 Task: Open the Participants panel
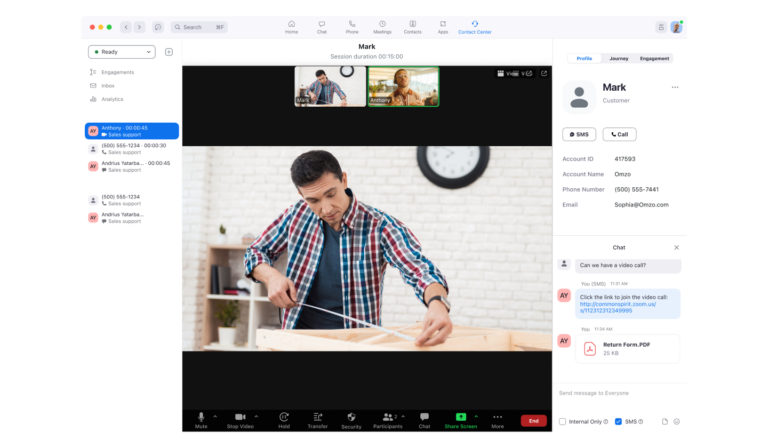click(x=387, y=420)
